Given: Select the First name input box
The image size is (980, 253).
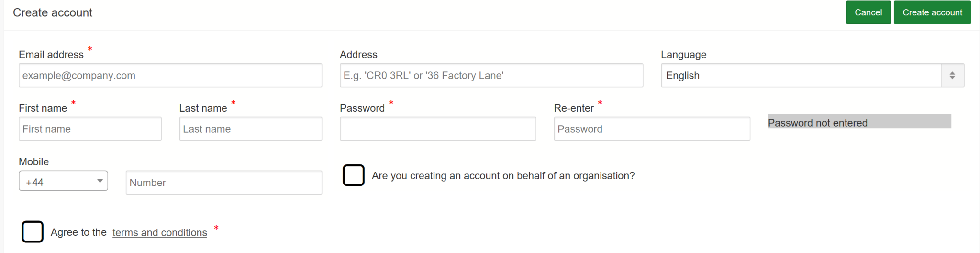Looking at the screenshot, I should coord(90,129).
